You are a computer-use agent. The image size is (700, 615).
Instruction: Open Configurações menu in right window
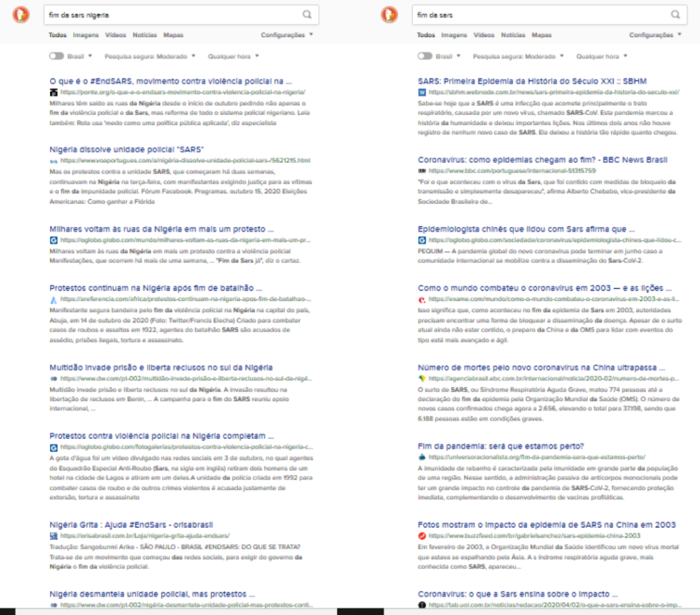pos(655,35)
